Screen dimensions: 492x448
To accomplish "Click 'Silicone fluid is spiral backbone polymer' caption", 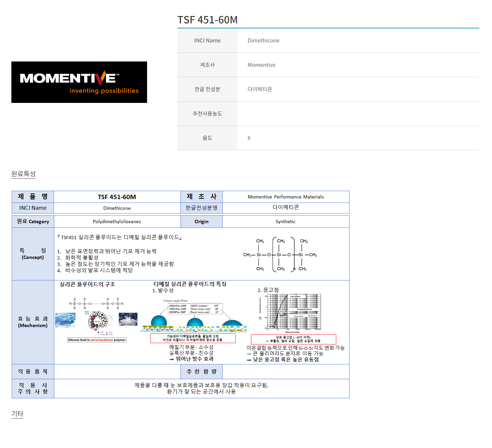I will coord(97,340).
